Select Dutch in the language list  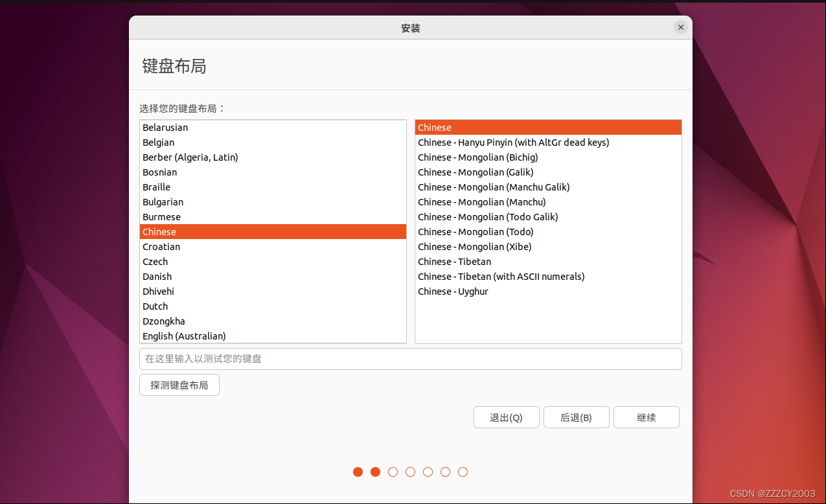click(x=155, y=306)
